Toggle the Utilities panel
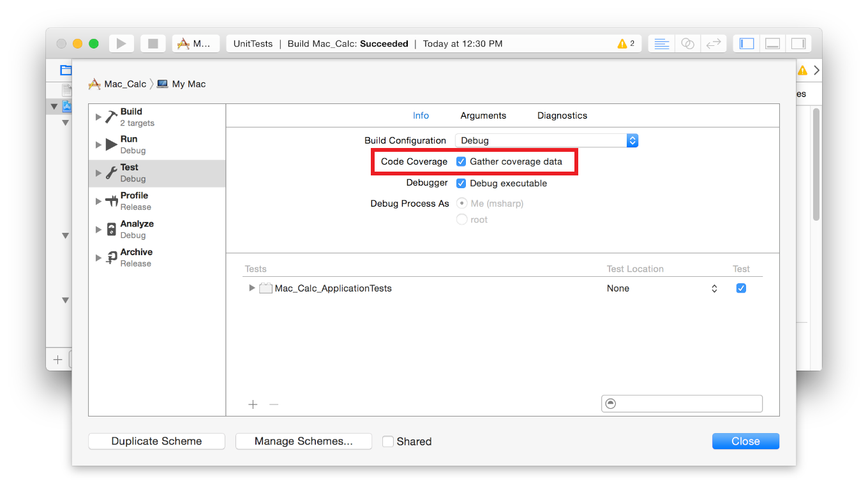 [798, 43]
